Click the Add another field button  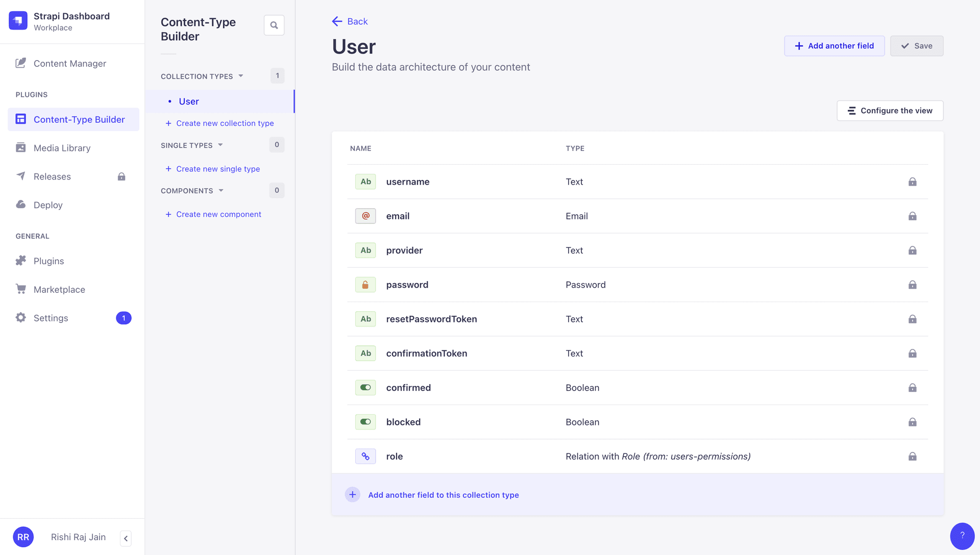coord(834,45)
